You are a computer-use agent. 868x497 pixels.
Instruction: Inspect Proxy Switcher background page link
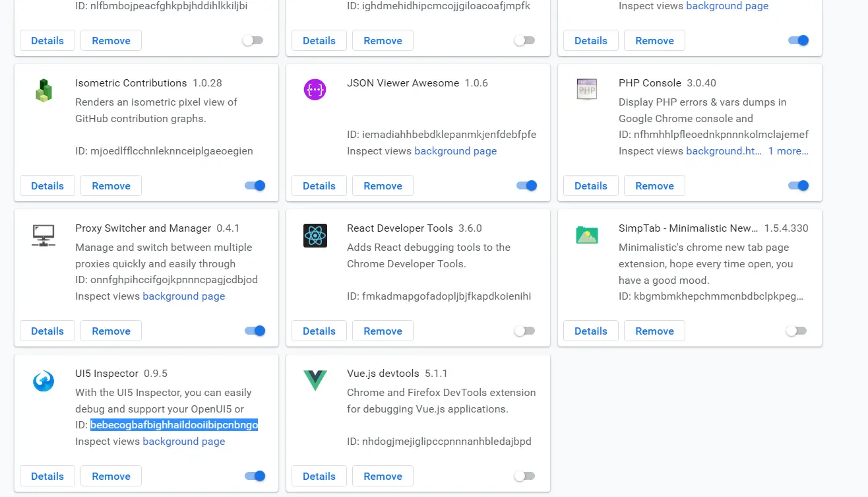point(183,296)
